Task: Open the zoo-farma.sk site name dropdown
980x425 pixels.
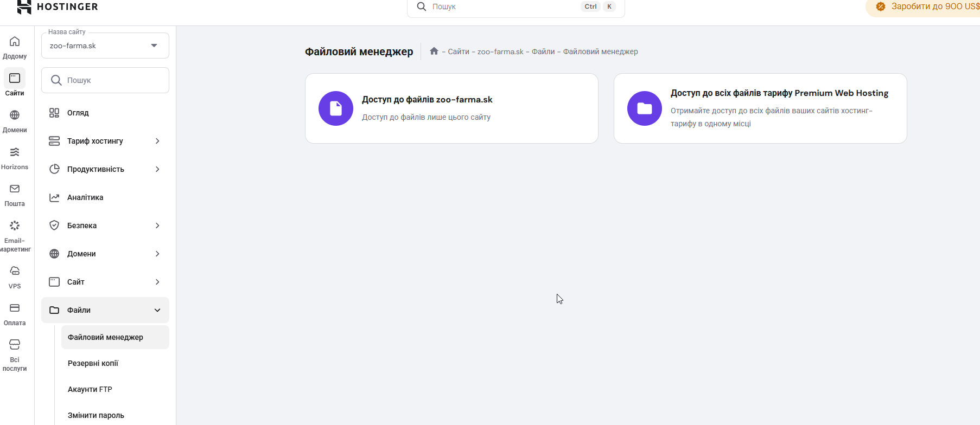Action: (x=105, y=46)
